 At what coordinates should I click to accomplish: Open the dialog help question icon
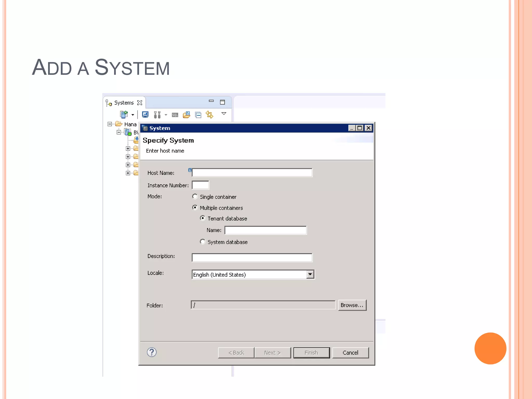click(x=152, y=353)
